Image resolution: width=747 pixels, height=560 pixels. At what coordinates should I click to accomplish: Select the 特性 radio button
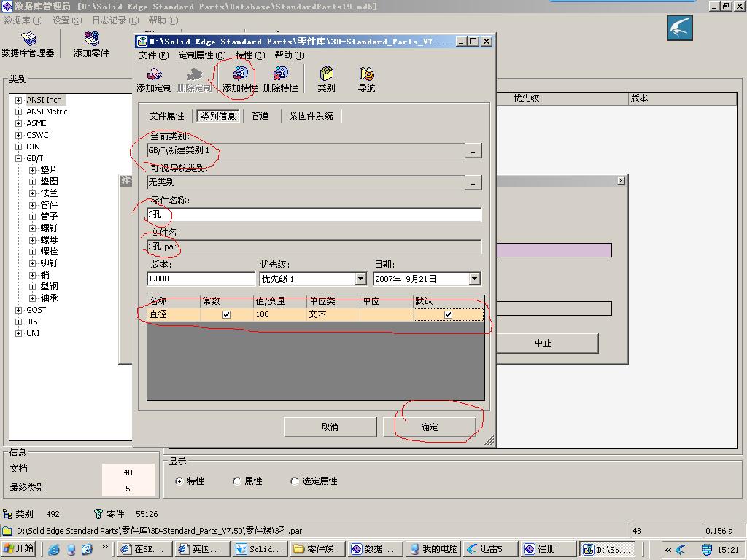pyautogui.click(x=179, y=481)
